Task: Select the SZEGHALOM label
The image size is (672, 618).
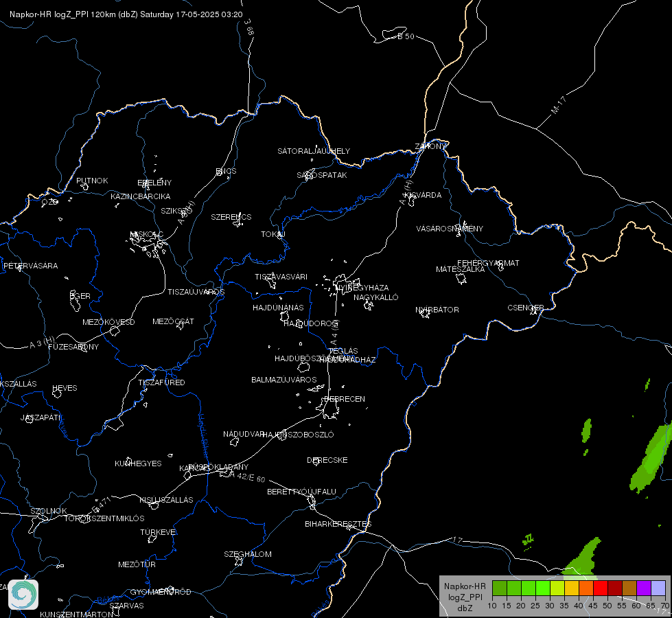Action: (x=248, y=554)
